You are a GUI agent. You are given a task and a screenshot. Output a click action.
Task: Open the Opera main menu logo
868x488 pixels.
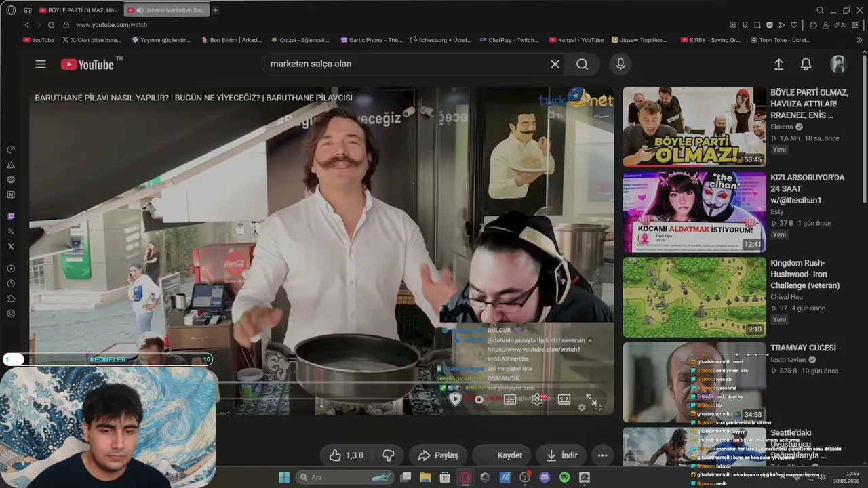(11, 10)
